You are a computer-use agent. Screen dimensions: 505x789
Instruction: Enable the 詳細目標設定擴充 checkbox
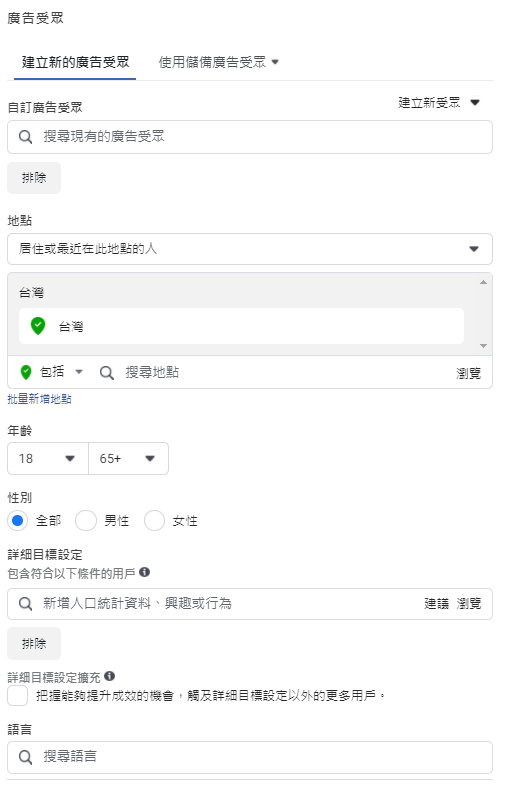tap(18, 696)
